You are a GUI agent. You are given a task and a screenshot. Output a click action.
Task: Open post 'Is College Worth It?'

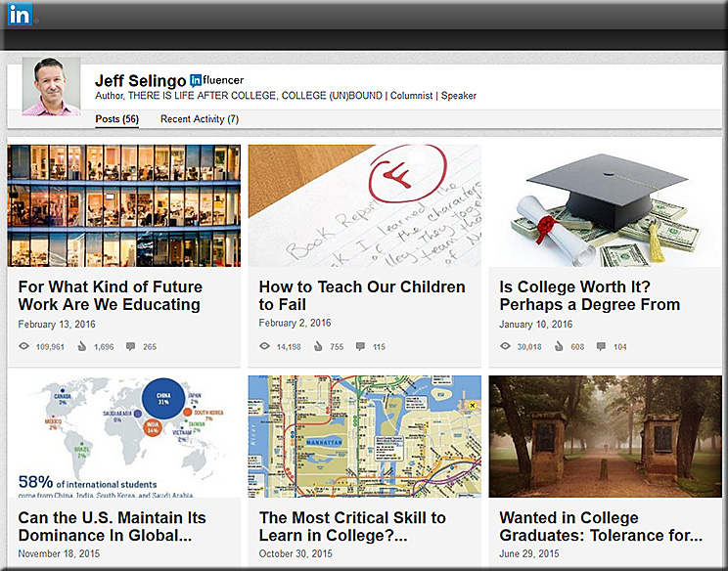[x=590, y=295]
